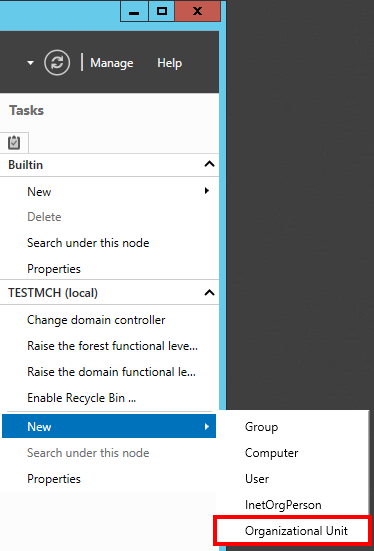The width and height of the screenshot is (374, 551).
Task: Choose InetOrgPerson from New submenu
Action: tap(283, 505)
